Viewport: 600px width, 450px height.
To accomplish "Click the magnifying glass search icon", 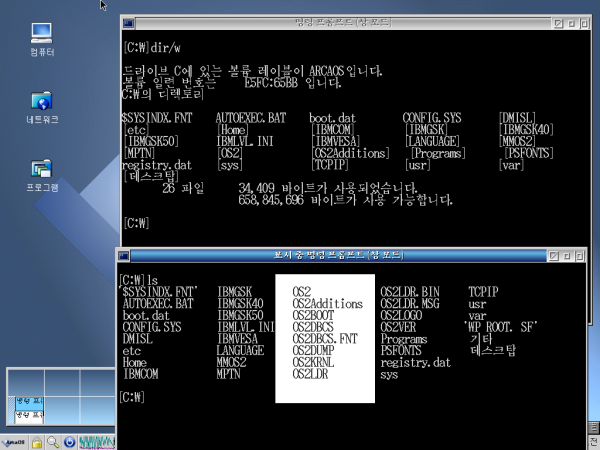I will click(x=52, y=442).
